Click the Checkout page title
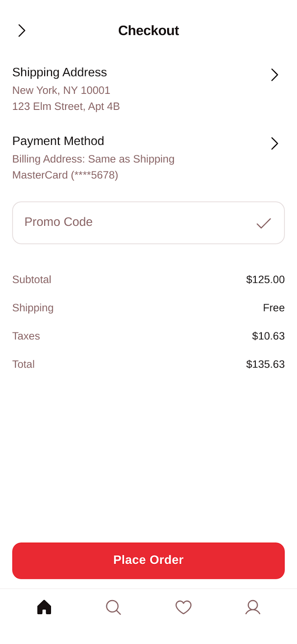Viewport: 297px width, 644px height. pos(148,31)
